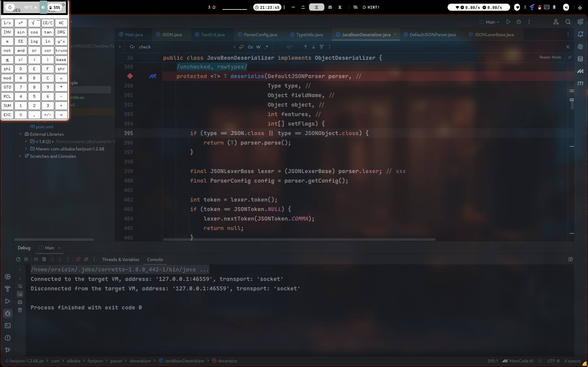The height and width of the screenshot is (367, 588).
Task: Toggle Mute Breakpoints in debug toolbar
Action: 86,259
